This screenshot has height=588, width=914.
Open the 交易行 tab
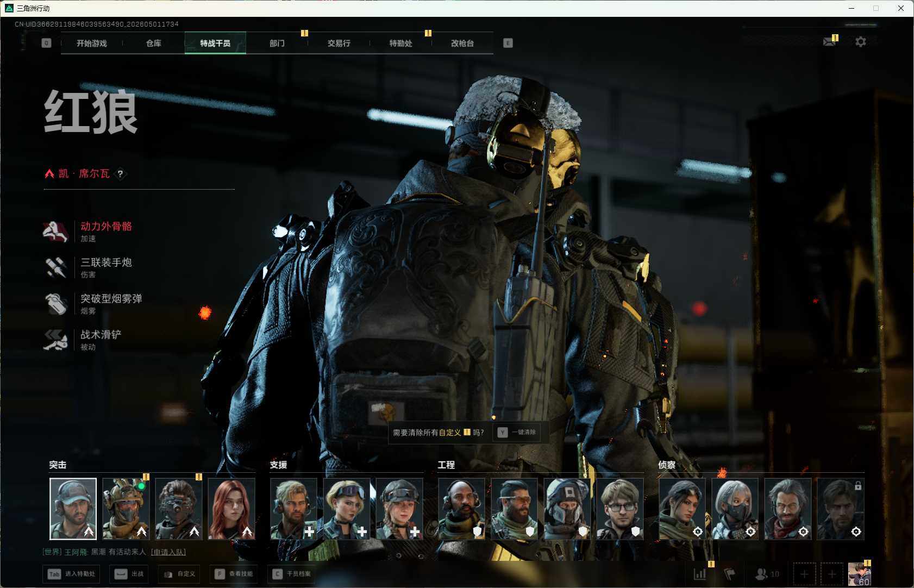point(339,43)
